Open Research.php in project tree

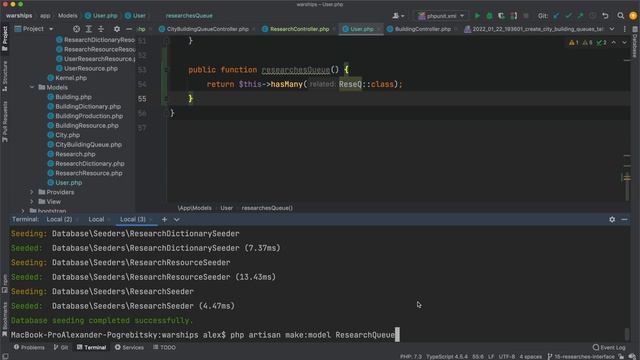[76, 154]
